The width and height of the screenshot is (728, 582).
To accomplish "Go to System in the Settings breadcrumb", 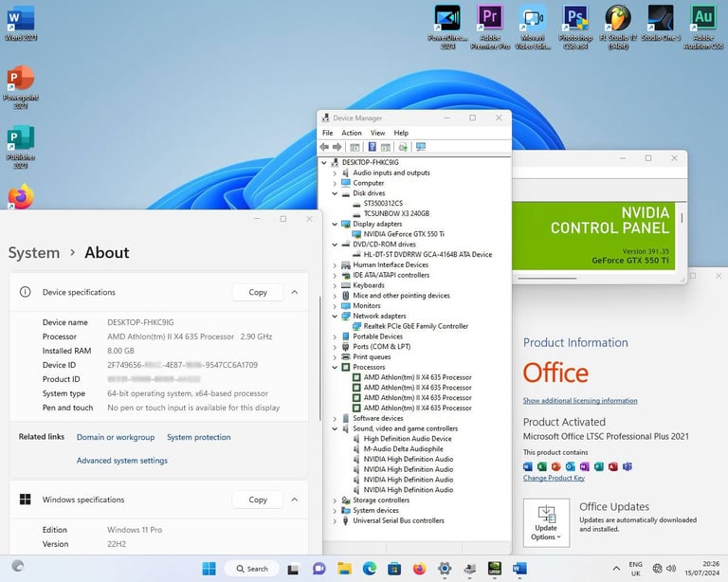I will pyautogui.click(x=34, y=253).
